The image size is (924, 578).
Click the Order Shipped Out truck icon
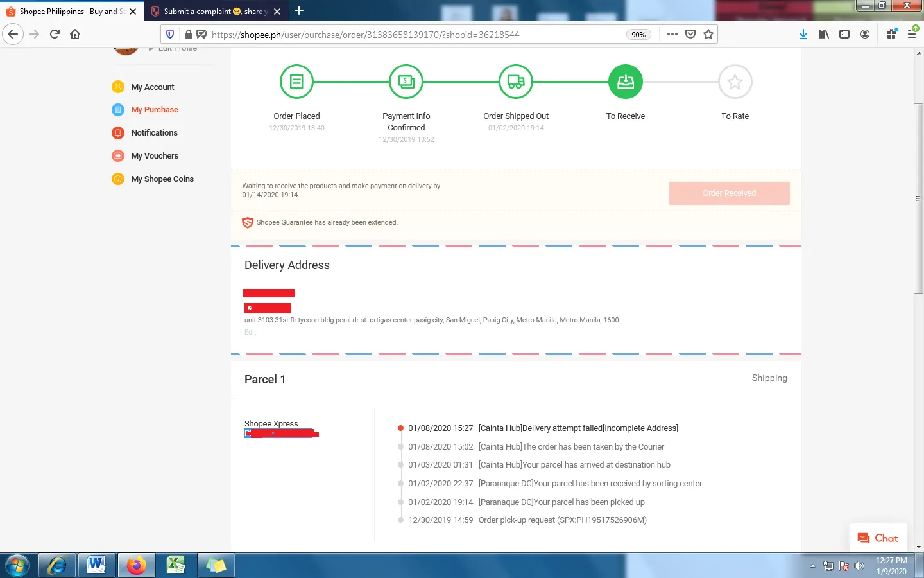[x=516, y=82]
